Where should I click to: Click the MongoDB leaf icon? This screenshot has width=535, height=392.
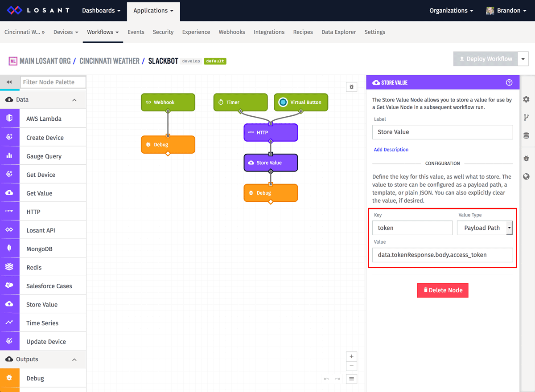9,249
